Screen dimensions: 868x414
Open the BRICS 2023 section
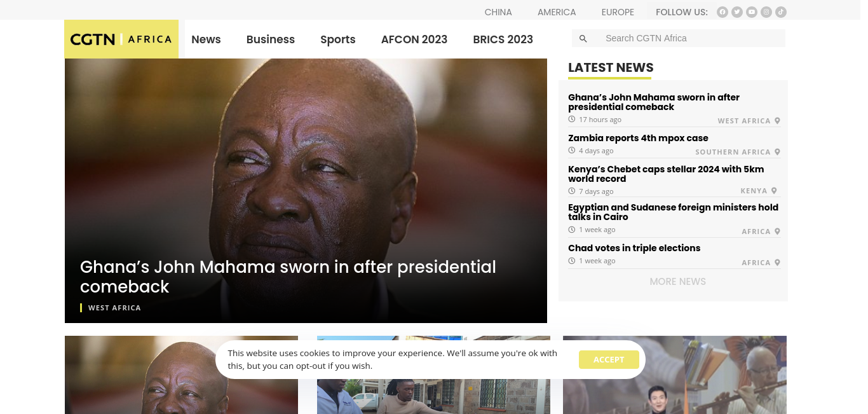coord(503,39)
